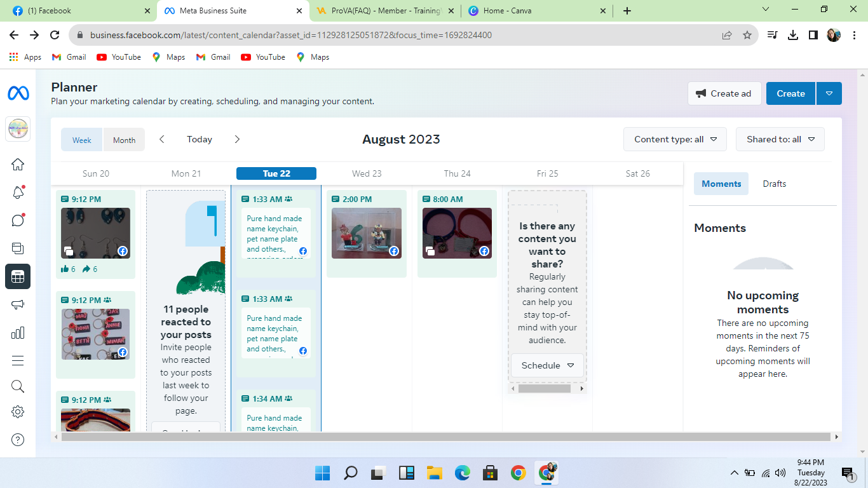Viewport: 868px width, 488px height.
Task: Open the Windows Start menu
Action: pos(322,473)
